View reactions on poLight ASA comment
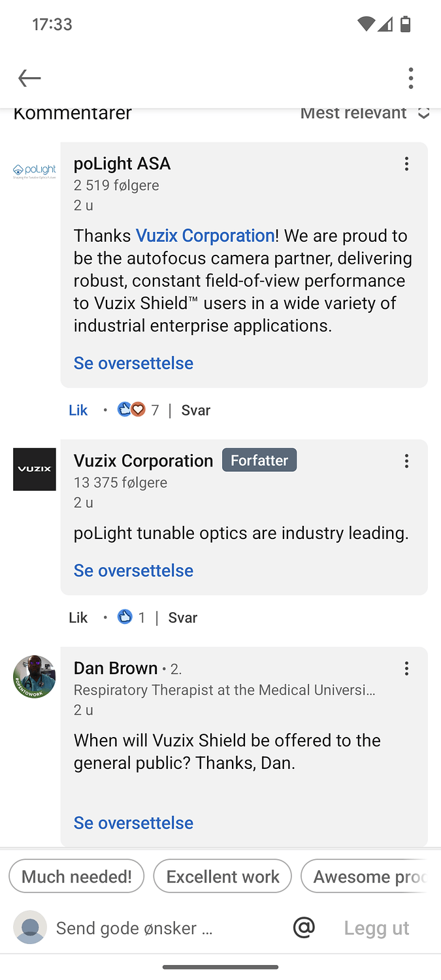441x980 pixels. pos(138,410)
